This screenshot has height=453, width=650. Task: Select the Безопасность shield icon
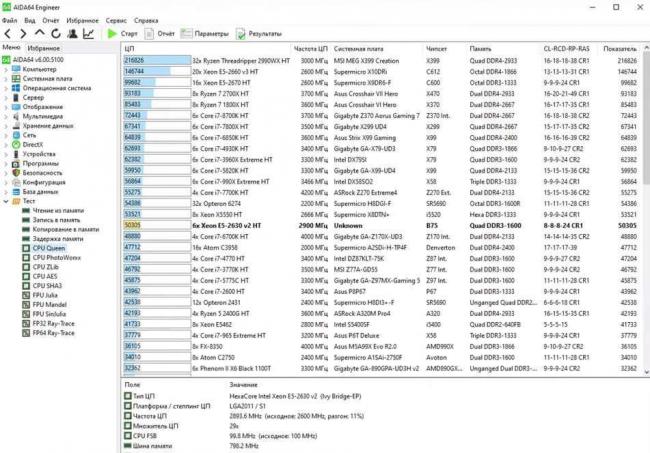point(16,173)
